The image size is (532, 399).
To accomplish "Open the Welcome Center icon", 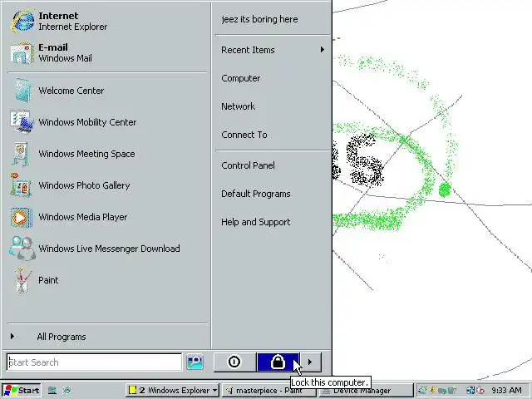I will 22,91.
